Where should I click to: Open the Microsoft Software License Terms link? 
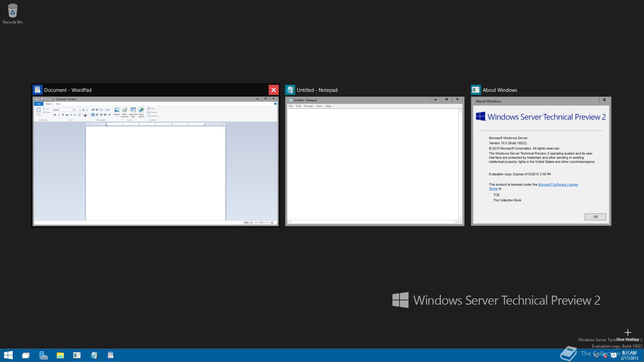pos(558,185)
